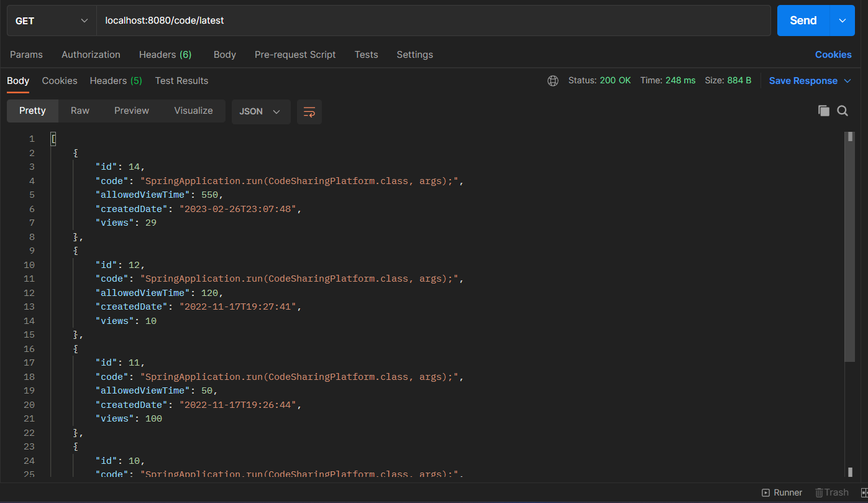868x503 pixels.
Task: Click the Send button
Action: point(803,21)
